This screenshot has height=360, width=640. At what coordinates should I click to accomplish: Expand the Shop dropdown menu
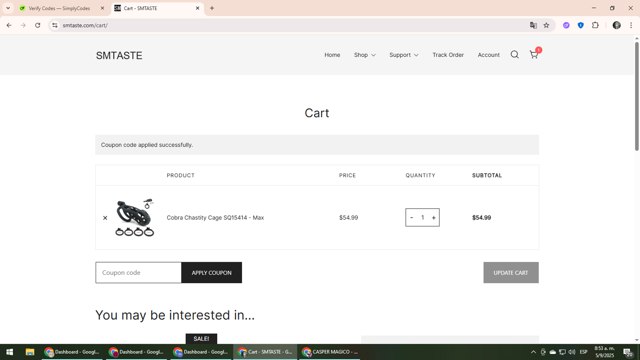364,55
